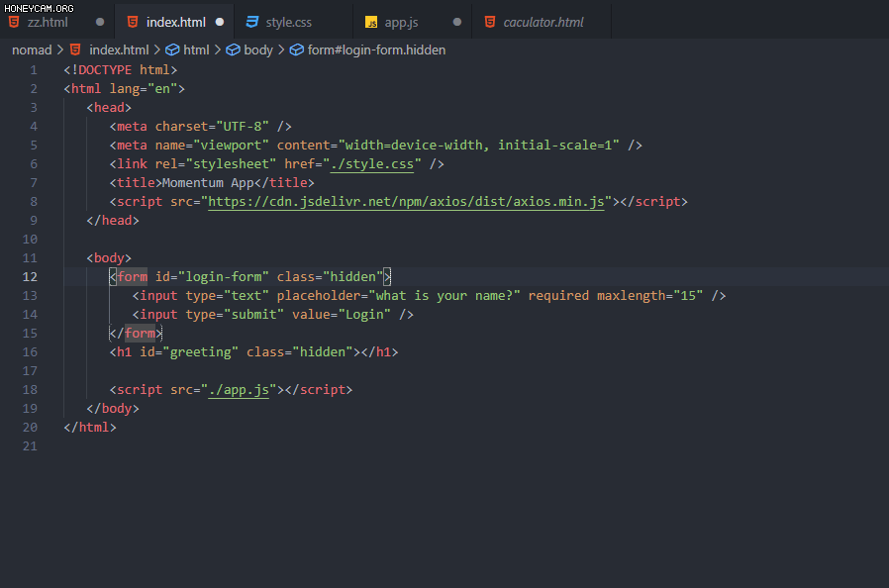Follow the ./style.css link

[372, 164]
